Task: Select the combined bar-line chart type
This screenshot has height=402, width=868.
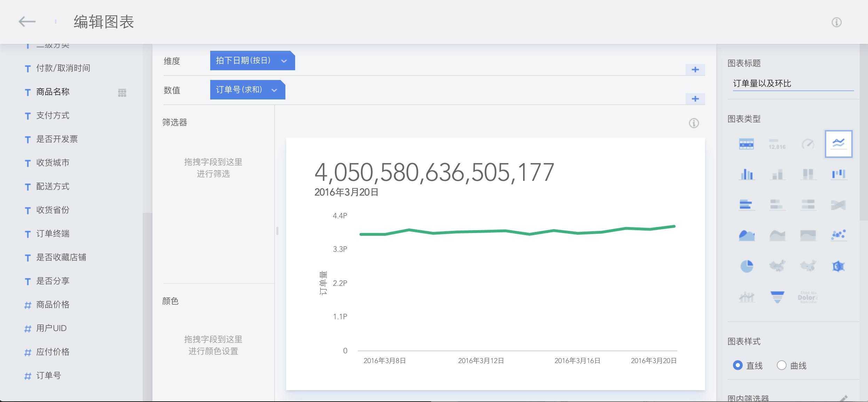Action: [x=747, y=297]
